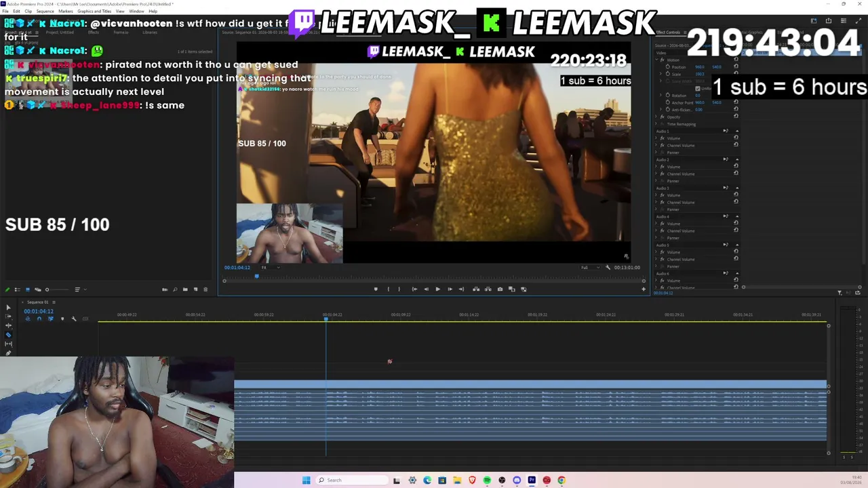The image size is (868, 488).
Task: Open the Sequence menu
Action: point(45,12)
